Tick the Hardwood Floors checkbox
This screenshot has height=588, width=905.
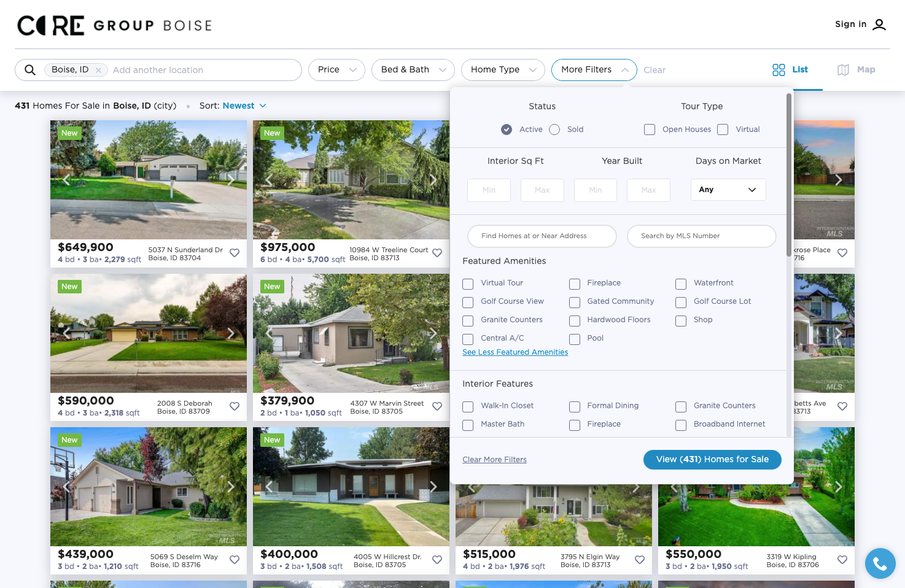(575, 320)
